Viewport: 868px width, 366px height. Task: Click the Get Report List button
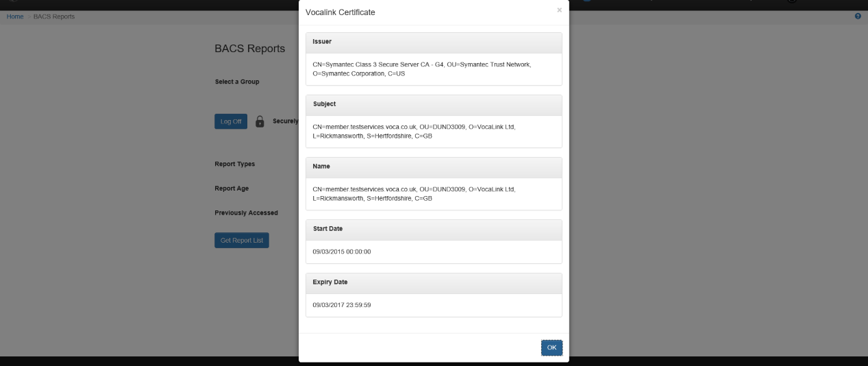[241, 241]
